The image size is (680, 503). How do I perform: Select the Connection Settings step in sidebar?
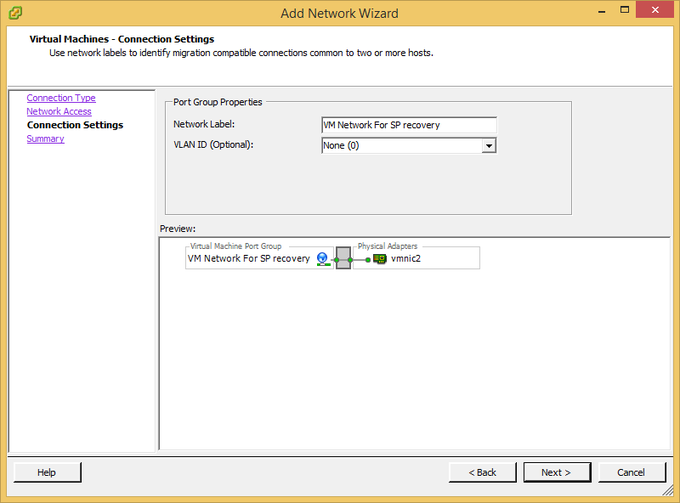(x=75, y=125)
